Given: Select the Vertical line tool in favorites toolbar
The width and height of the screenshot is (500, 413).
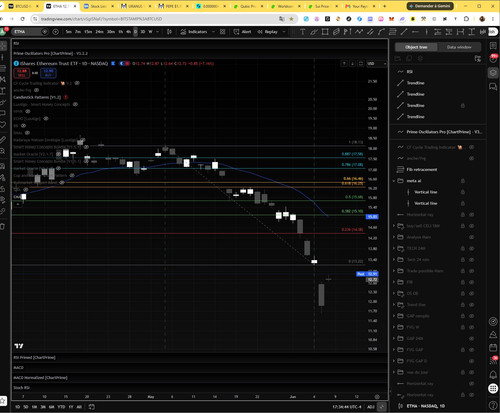Looking at the screenshot, I should (x=427, y=32).
